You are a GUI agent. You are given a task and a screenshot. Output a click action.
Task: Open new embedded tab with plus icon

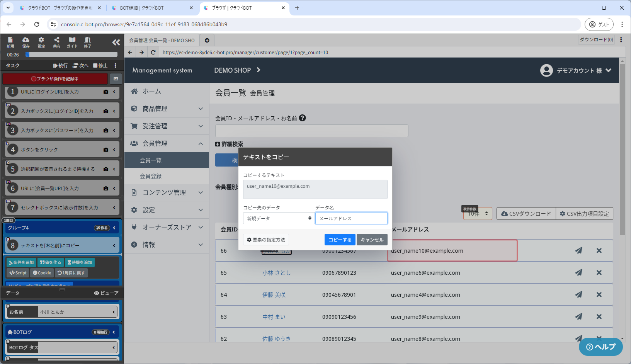click(207, 40)
